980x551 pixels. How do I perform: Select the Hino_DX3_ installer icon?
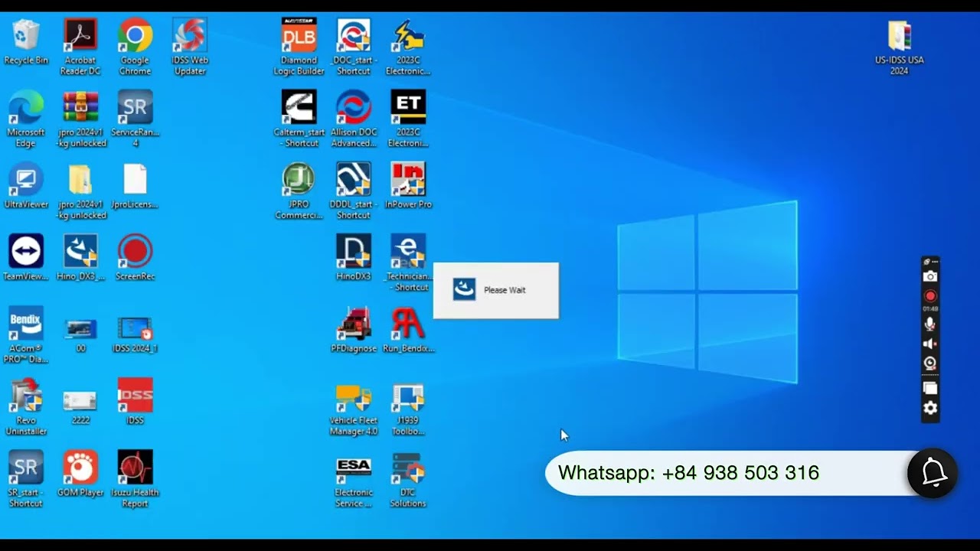click(x=80, y=259)
